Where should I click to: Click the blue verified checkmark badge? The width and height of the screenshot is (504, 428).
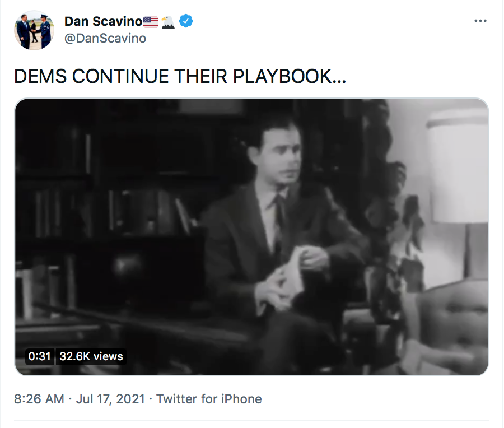186,21
